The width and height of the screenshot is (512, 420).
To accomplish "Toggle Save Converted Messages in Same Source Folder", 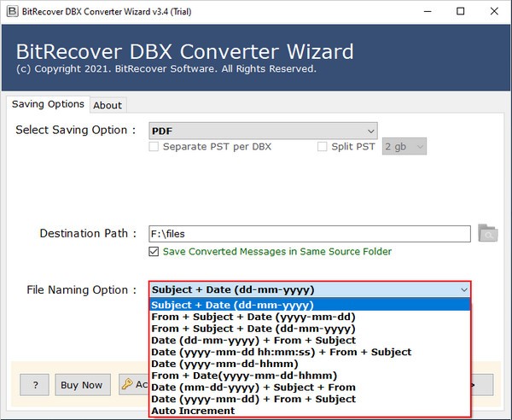I will point(154,252).
